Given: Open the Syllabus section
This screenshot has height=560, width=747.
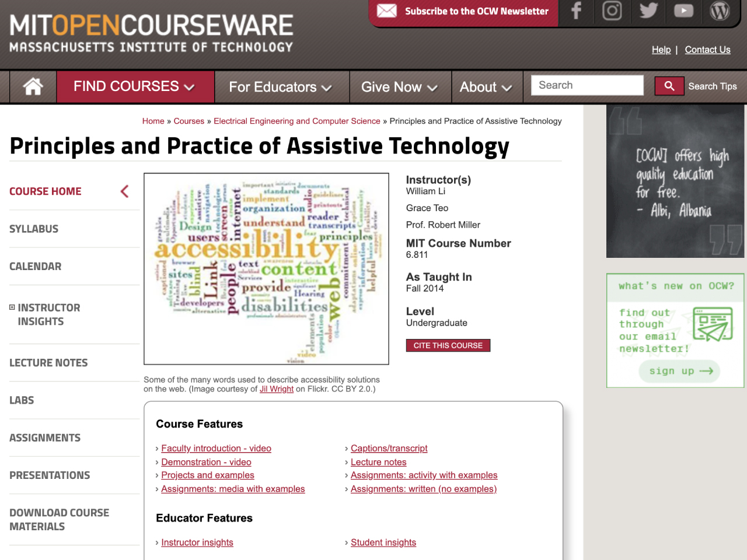Looking at the screenshot, I should 34,229.
